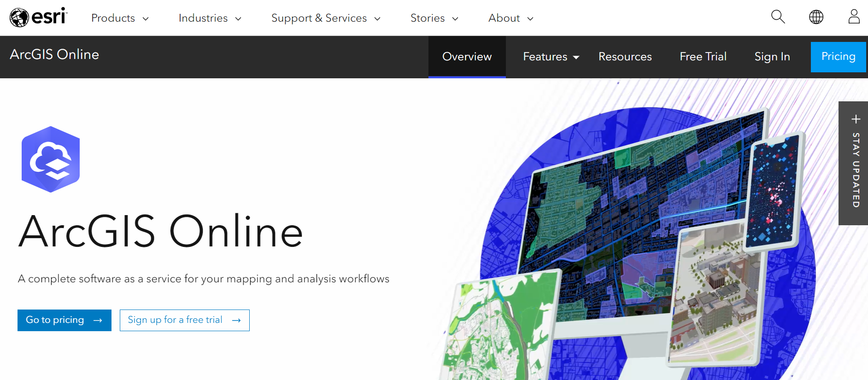Click the ArcGIS Online cloud hexagon icon
The image size is (868, 380).
51,159
